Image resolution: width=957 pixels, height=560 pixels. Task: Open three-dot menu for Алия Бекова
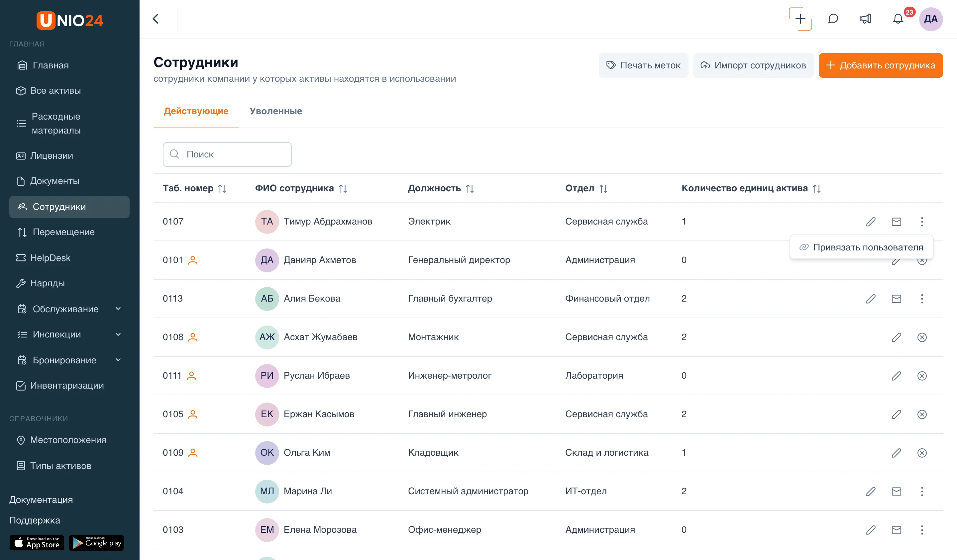click(x=922, y=299)
